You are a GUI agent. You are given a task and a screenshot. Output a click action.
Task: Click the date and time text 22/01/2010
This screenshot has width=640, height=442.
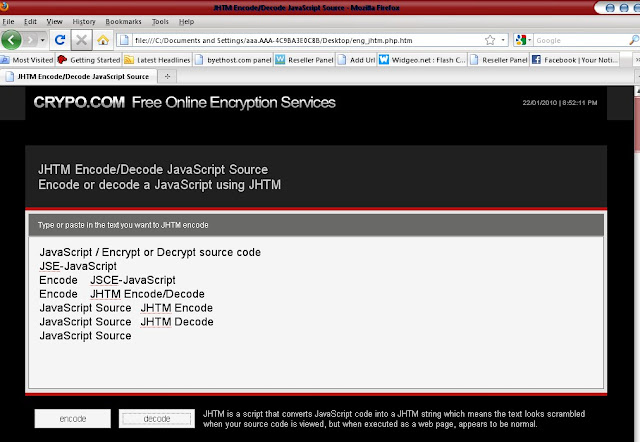pyautogui.click(x=560, y=102)
